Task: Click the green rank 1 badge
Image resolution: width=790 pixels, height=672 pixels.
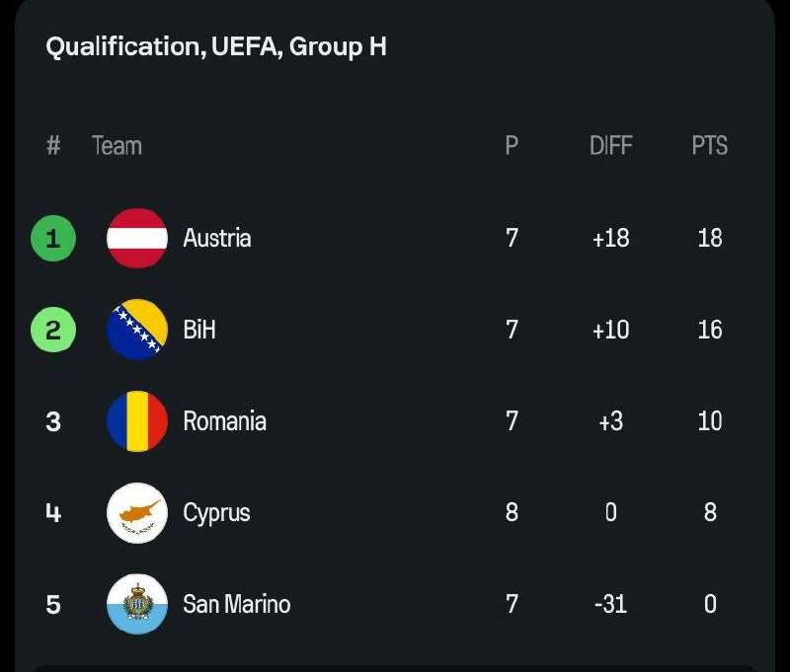Action: pos(53,238)
